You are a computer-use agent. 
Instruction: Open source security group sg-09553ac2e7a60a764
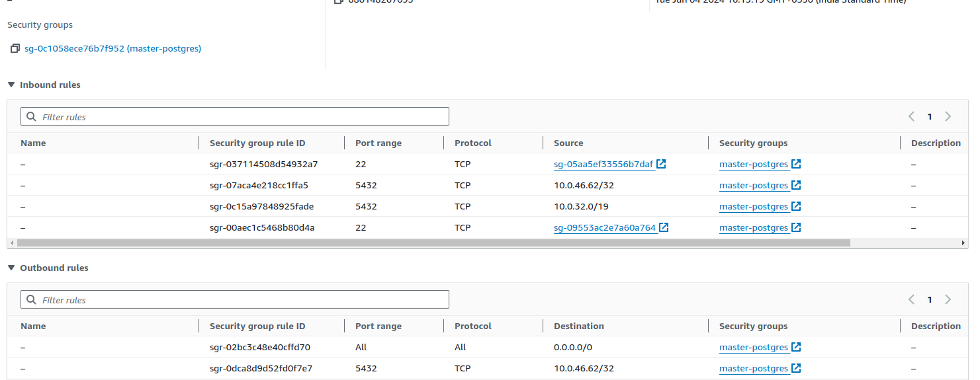(x=604, y=228)
